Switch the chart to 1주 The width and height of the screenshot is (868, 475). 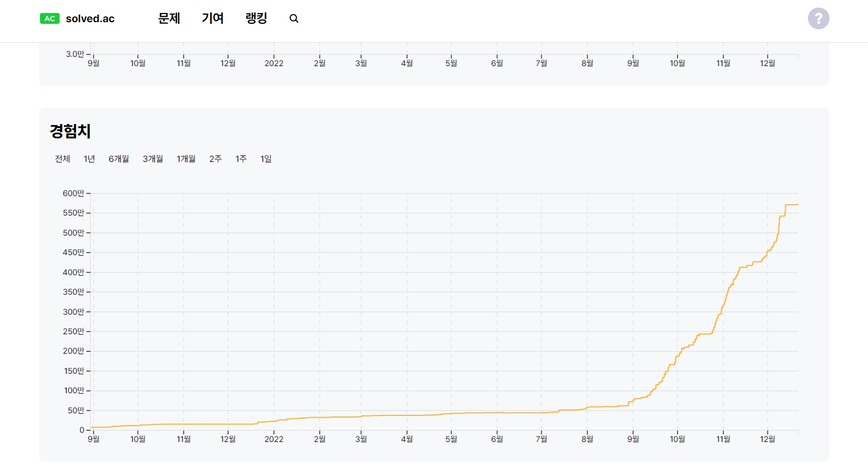click(x=241, y=159)
